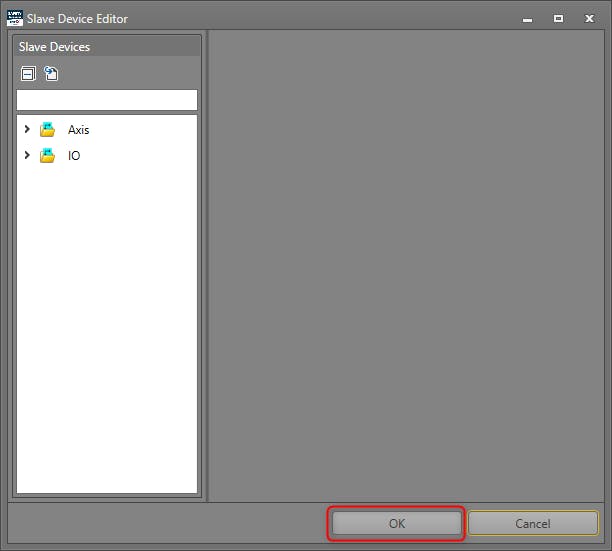Select the IO tree item label

pos(74,156)
